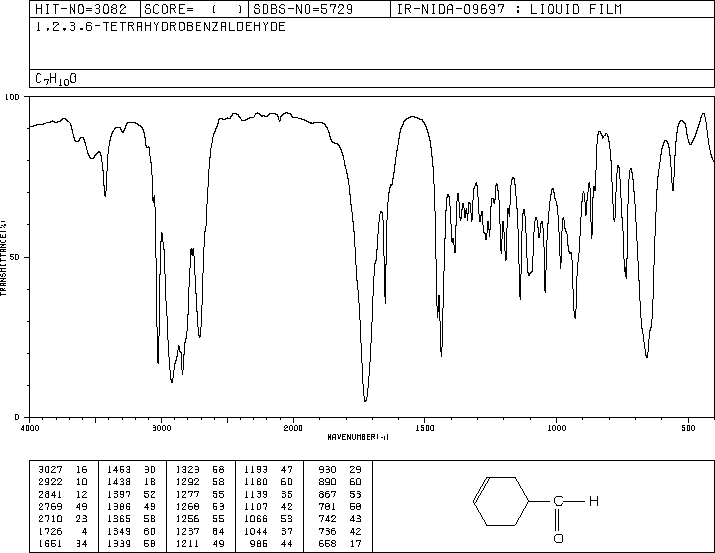
Task: Click the 1438 peak table entry
Action: (x=119, y=482)
